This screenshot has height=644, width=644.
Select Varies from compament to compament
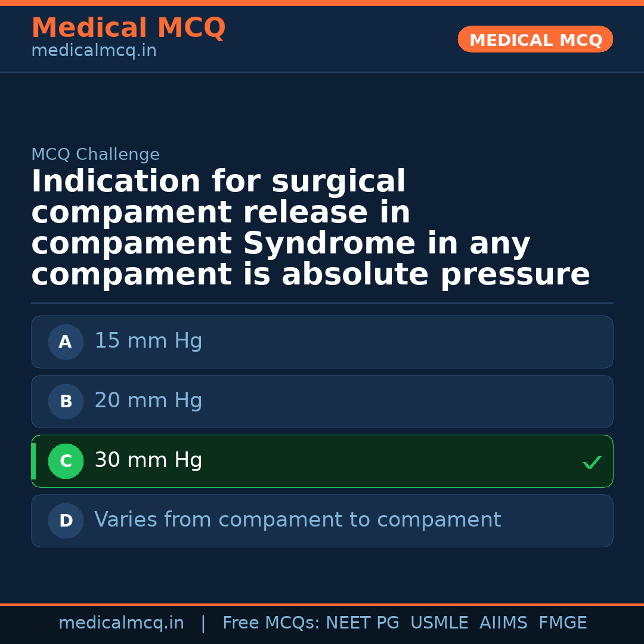pos(298,521)
